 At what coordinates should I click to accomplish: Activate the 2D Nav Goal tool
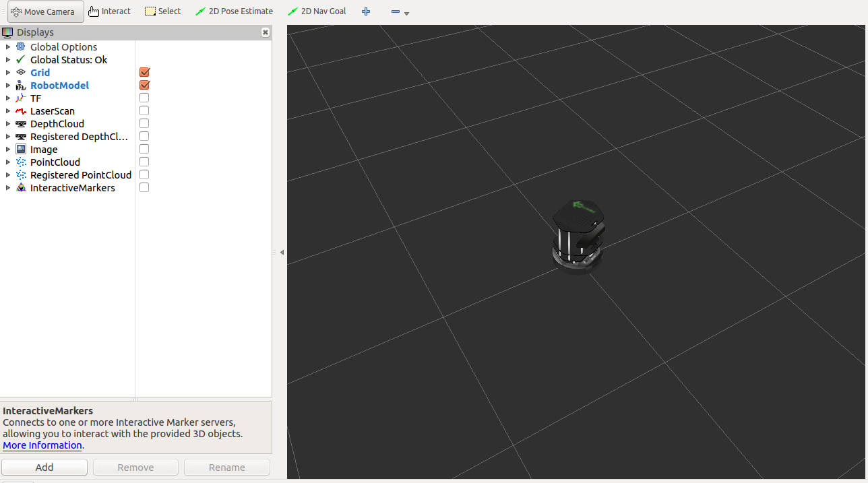[x=317, y=11]
